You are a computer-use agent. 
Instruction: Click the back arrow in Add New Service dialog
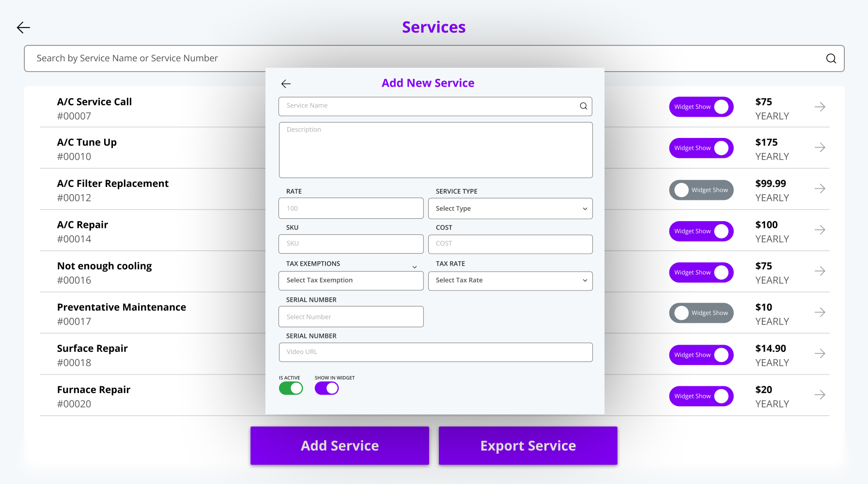click(286, 84)
